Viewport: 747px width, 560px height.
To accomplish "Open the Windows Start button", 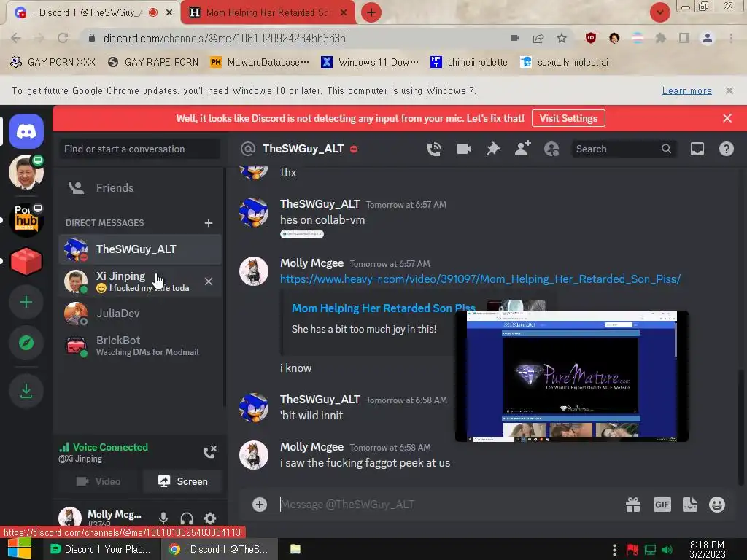I will [x=19, y=550].
